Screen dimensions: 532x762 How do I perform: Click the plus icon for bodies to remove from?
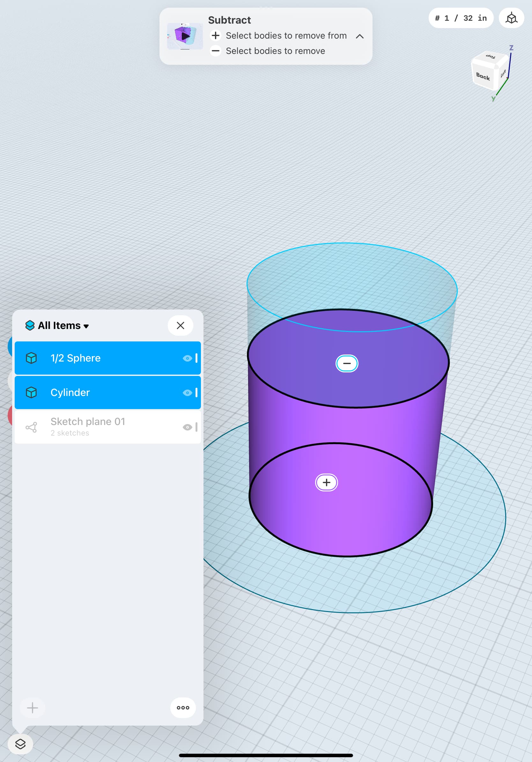tap(216, 35)
